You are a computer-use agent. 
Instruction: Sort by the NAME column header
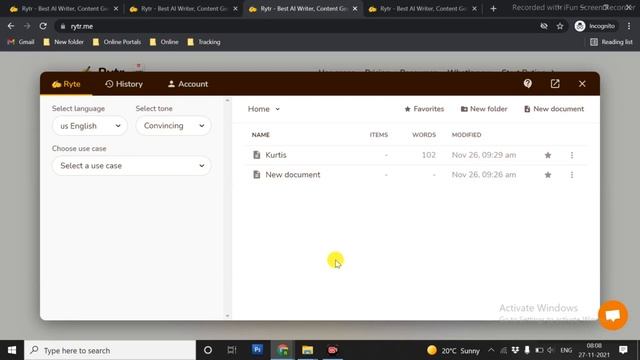[260, 135]
